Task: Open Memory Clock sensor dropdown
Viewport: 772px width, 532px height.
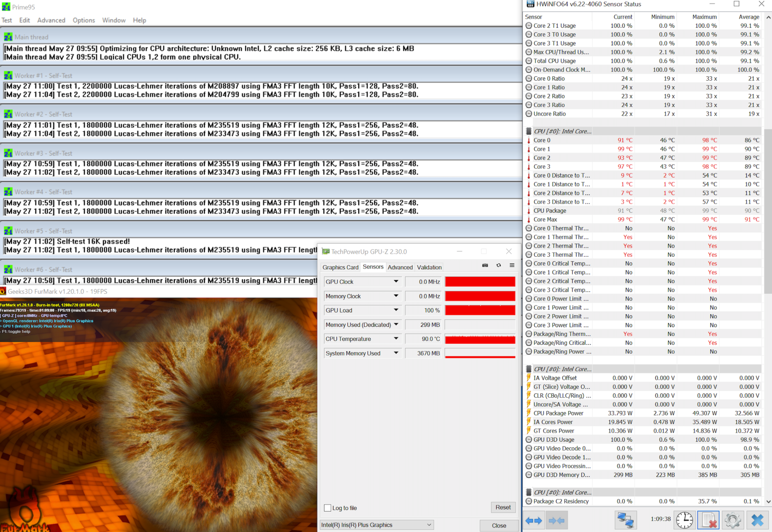Action: click(396, 296)
